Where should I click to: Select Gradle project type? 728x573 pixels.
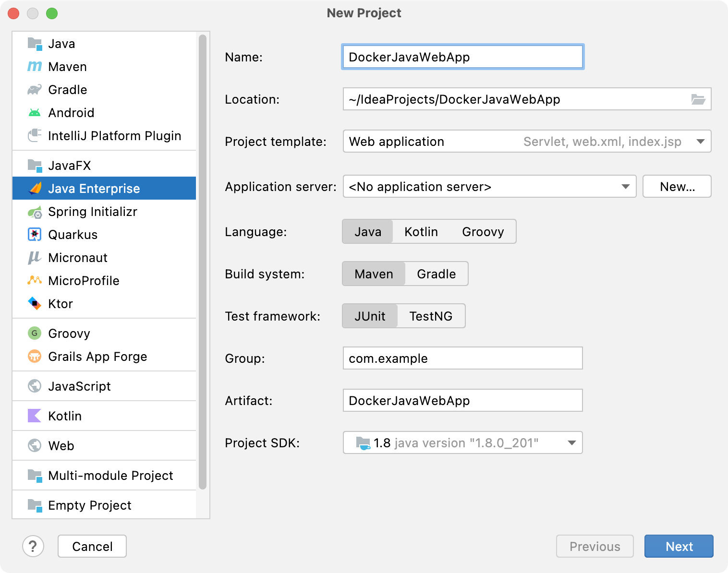104,90
